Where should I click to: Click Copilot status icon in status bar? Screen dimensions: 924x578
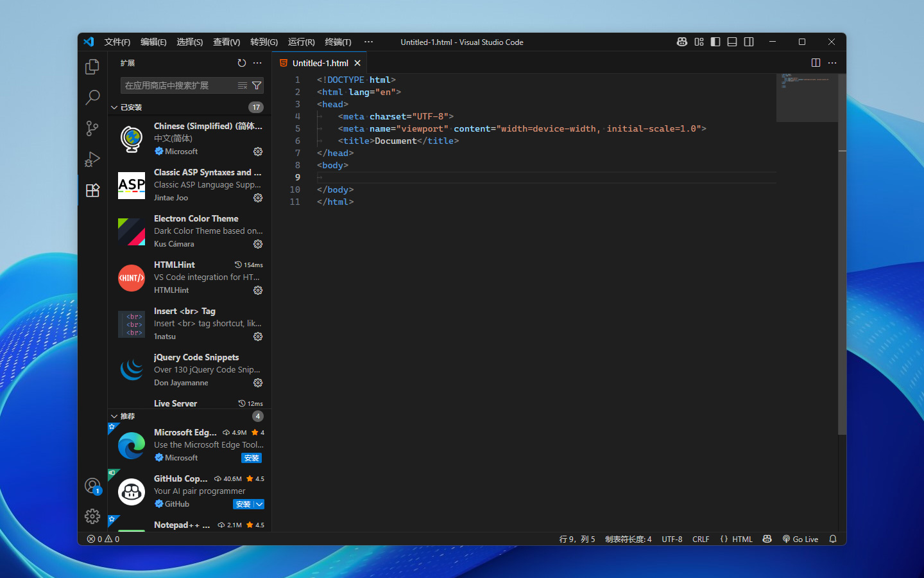coord(767,539)
